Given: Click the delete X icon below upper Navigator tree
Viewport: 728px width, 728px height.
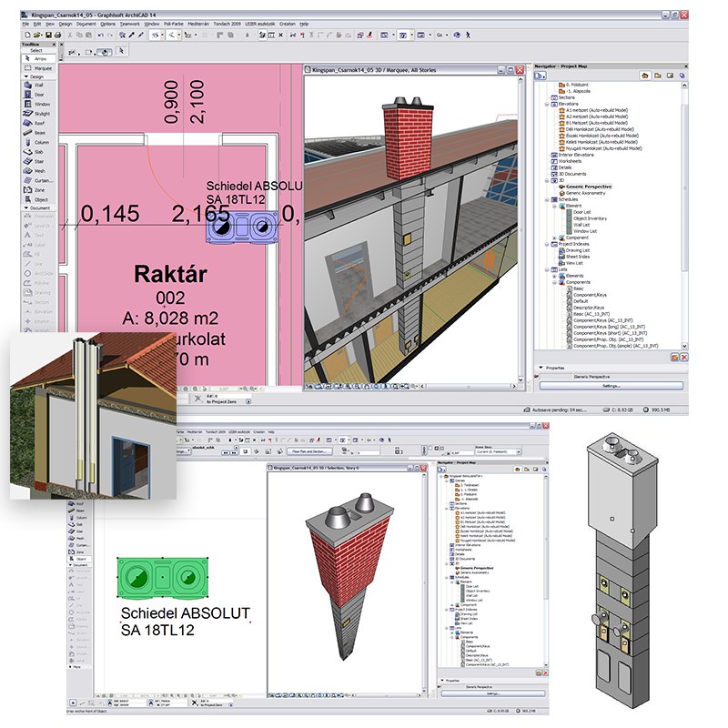Looking at the screenshot, I should pos(683,358).
